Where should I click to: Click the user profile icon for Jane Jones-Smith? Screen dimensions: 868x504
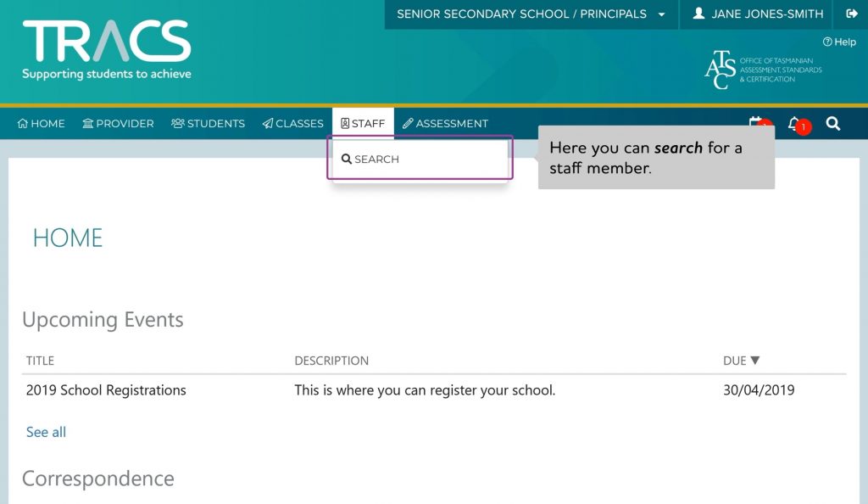point(698,13)
